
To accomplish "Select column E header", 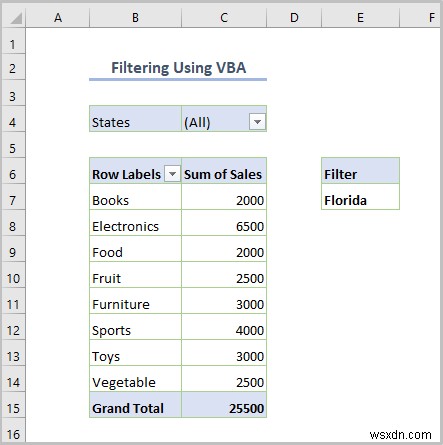I will pyautogui.click(x=360, y=17).
